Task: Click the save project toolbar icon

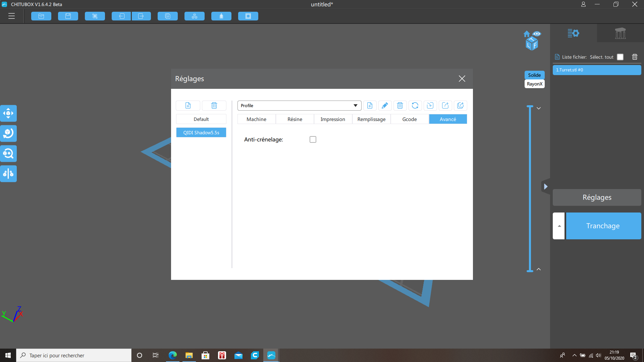Action: click(x=68, y=16)
